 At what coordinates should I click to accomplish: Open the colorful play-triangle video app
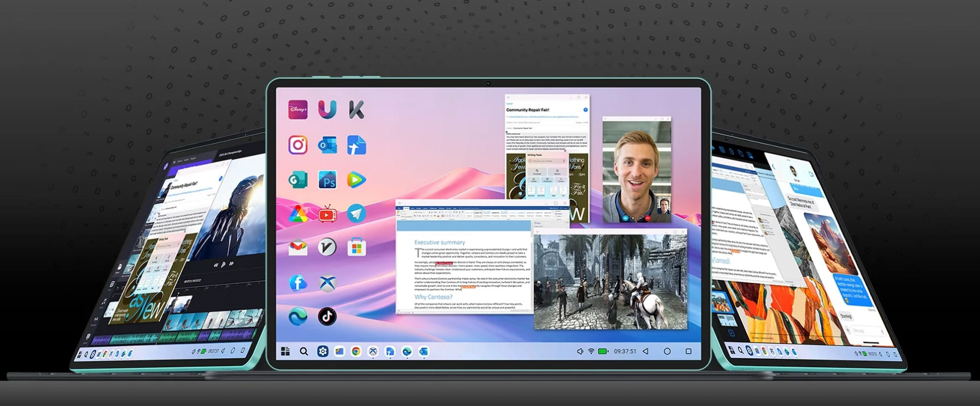tap(356, 180)
